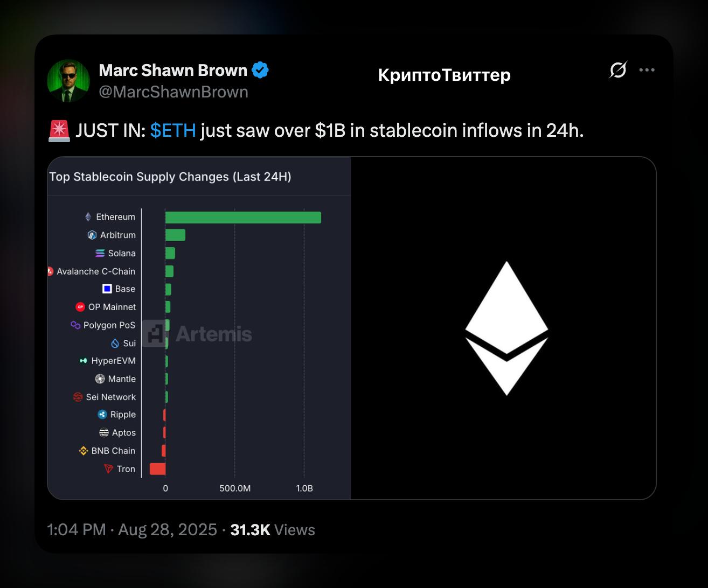Click the Tron red icon
Image resolution: width=708 pixels, height=588 pixels.
coord(109,469)
